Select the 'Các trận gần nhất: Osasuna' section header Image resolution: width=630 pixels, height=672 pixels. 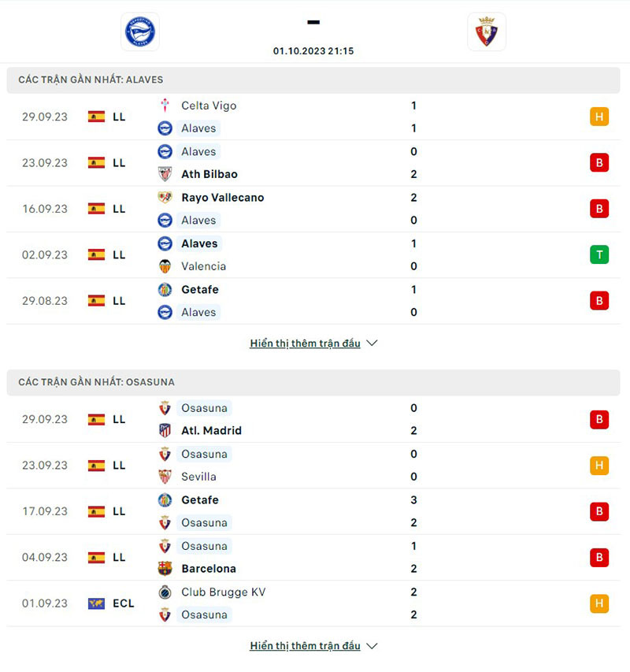coord(97,382)
